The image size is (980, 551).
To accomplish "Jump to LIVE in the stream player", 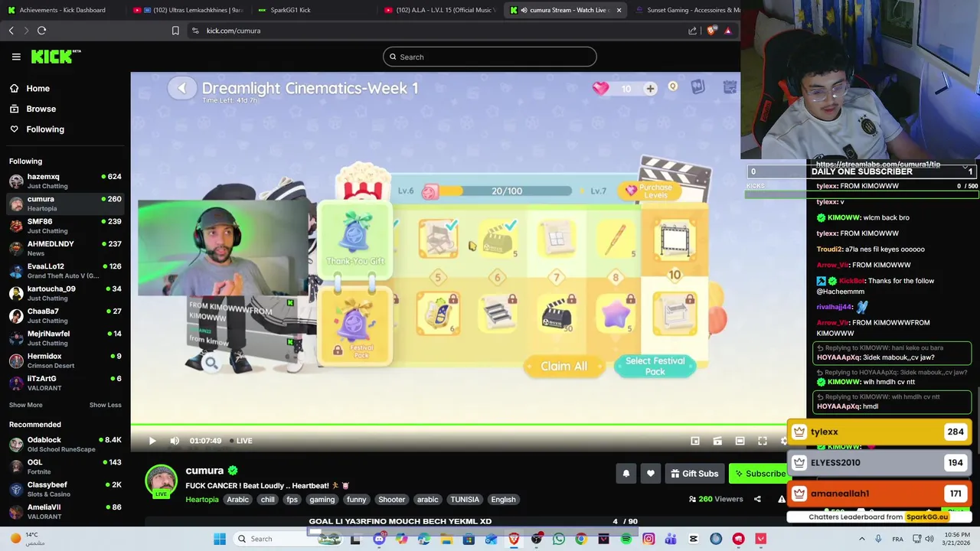I will 241,441.
